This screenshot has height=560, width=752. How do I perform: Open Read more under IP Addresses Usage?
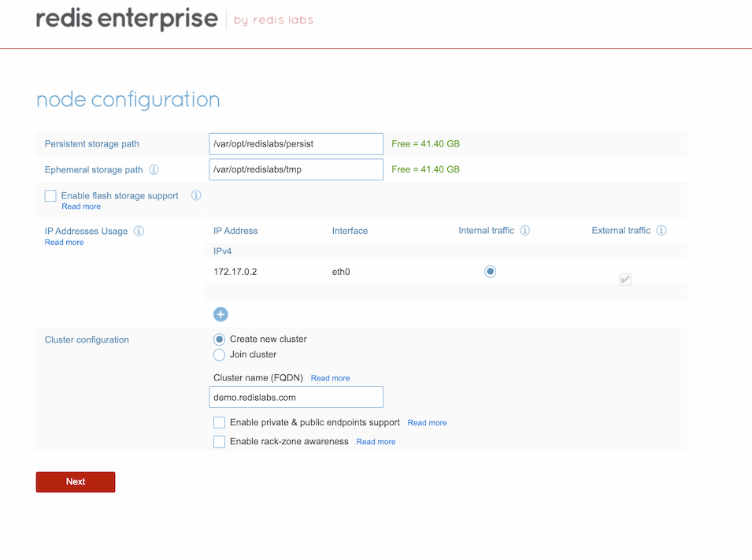click(x=65, y=243)
